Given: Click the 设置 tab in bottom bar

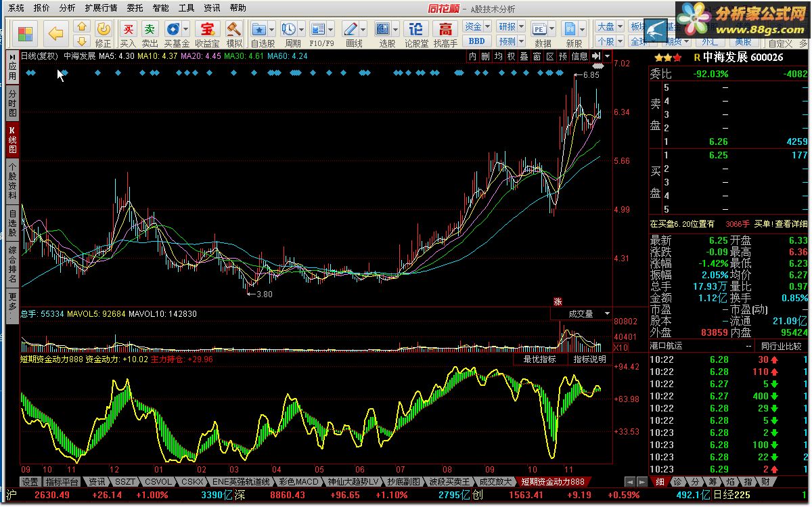Looking at the screenshot, I should point(30,482).
